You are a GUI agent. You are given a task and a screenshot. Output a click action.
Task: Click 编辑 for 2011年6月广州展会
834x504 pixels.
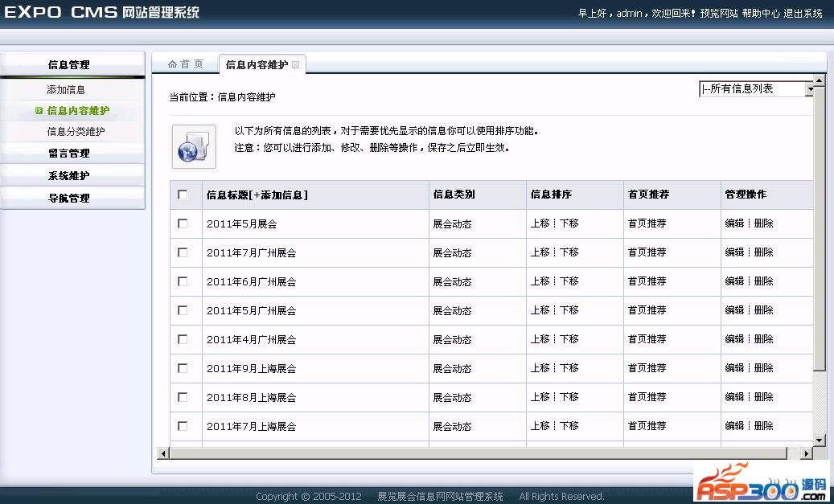pyautogui.click(x=734, y=281)
